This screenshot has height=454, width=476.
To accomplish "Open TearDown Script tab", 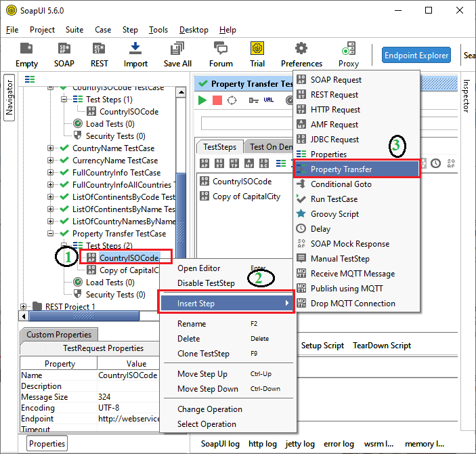I will click(x=382, y=346).
